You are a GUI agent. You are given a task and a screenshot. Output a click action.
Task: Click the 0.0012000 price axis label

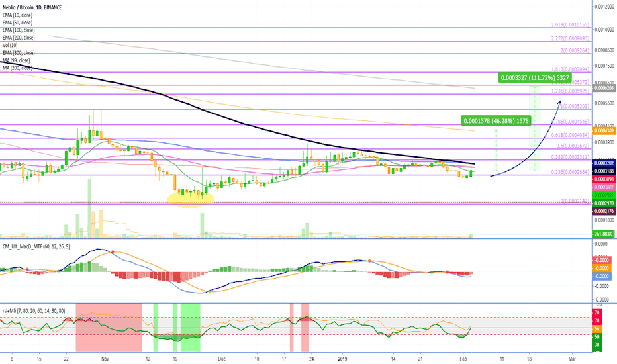click(x=604, y=7)
